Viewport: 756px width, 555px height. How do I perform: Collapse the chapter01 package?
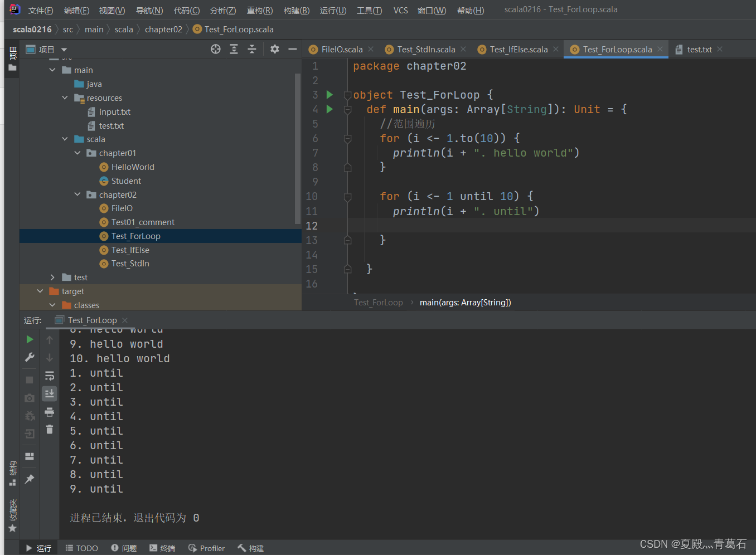[x=77, y=153]
